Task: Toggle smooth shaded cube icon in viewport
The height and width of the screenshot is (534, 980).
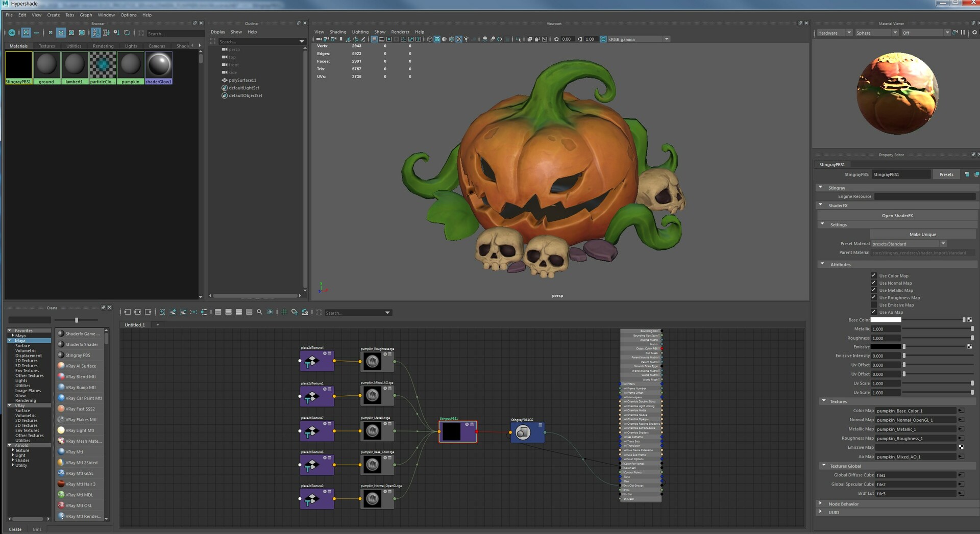Action: tap(437, 39)
